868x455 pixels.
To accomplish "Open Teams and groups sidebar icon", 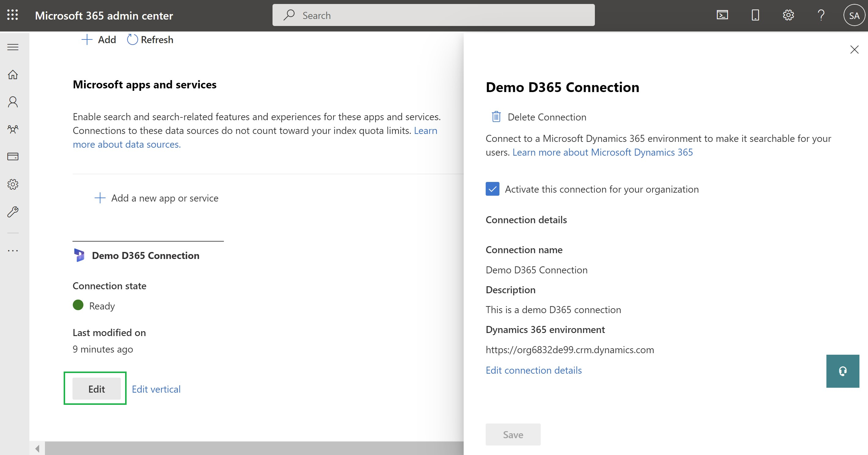I will (x=13, y=129).
